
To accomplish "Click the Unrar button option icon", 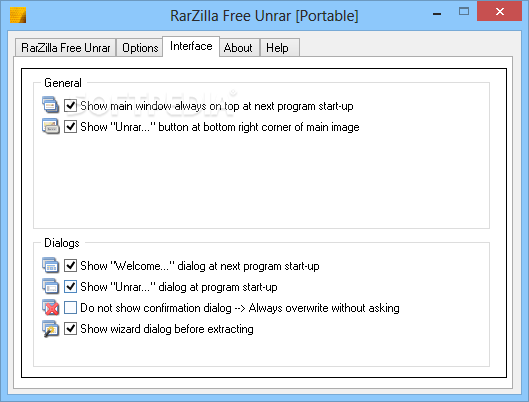I will coord(50,126).
